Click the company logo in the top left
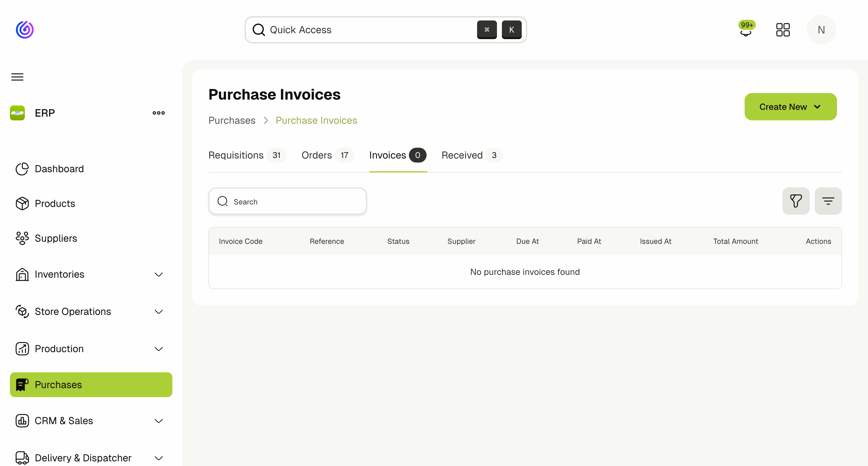The width and height of the screenshot is (868, 466). click(x=24, y=30)
